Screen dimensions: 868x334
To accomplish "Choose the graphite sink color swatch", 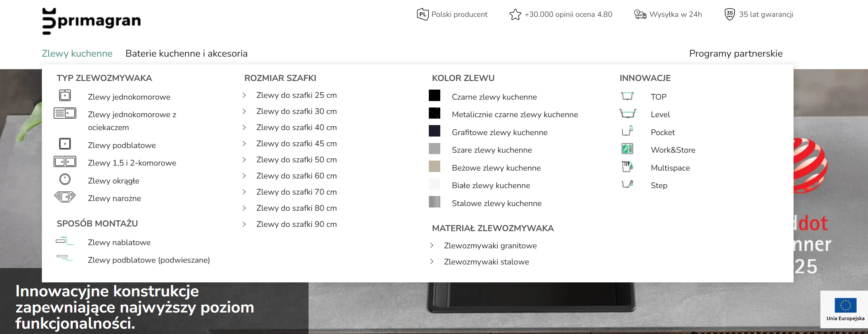I will tap(434, 131).
